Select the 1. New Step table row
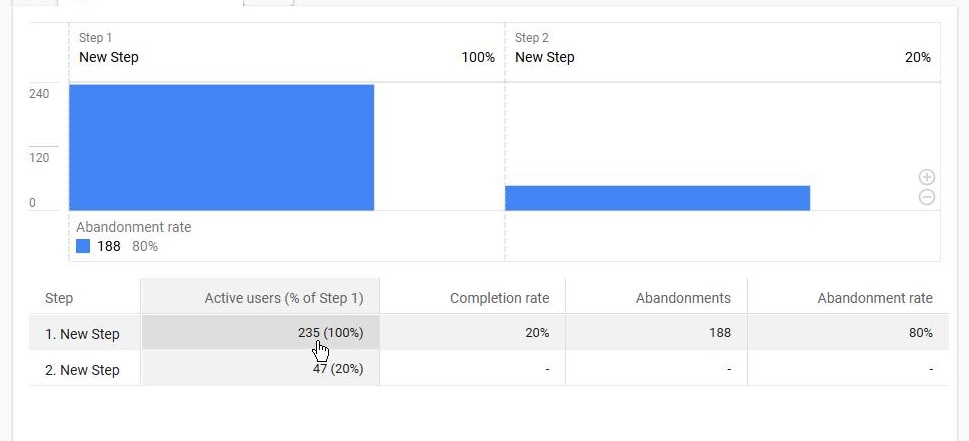969x441 pixels. [489, 332]
